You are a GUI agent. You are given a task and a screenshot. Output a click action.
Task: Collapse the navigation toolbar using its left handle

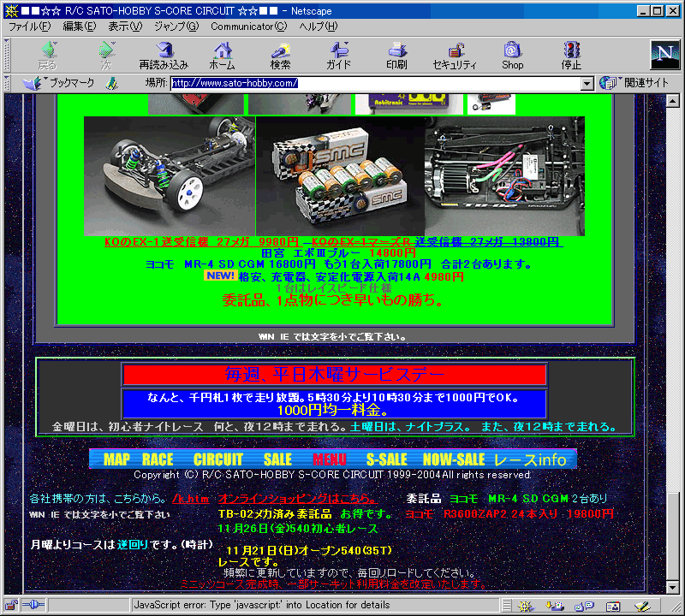coord(7,55)
